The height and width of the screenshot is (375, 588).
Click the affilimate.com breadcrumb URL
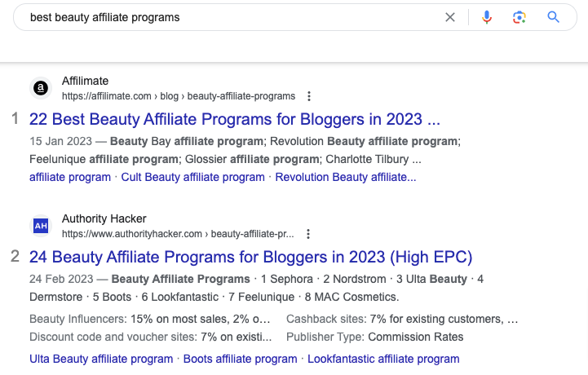click(179, 96)
